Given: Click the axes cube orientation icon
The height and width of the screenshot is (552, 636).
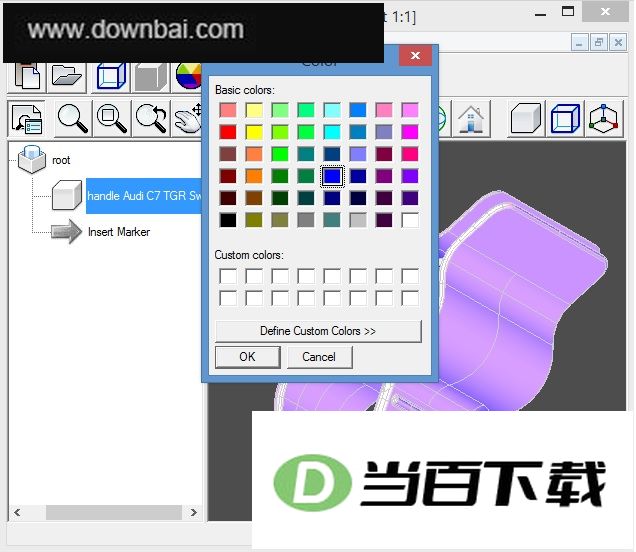Looking at the screenshot, I should pos(604,119).
